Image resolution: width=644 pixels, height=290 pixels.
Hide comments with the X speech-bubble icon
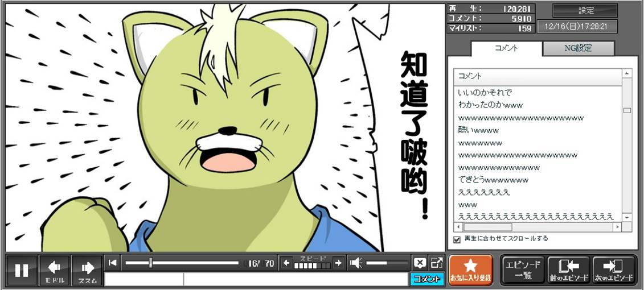pyautogui.click(x=419, y=263)
